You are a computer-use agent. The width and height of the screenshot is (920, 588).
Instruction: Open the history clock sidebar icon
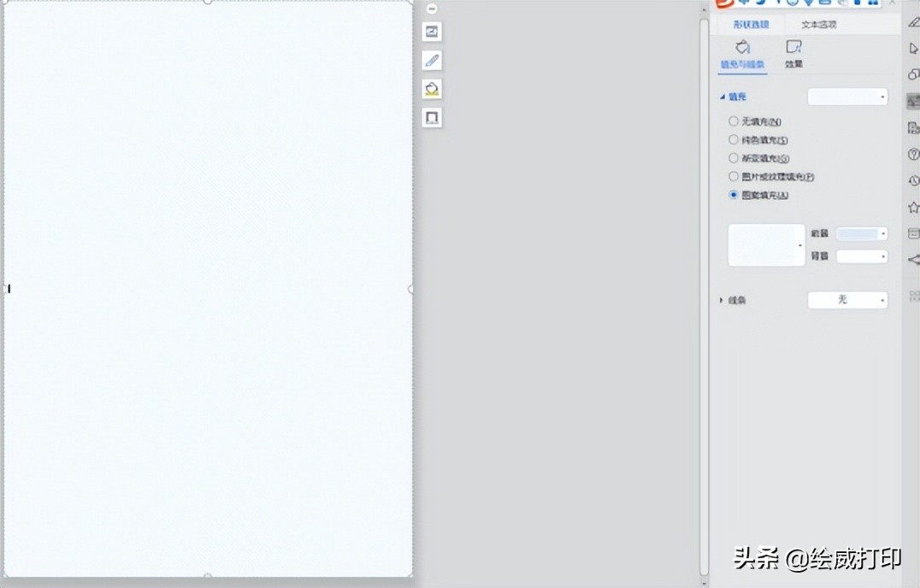tap(913, 180)
